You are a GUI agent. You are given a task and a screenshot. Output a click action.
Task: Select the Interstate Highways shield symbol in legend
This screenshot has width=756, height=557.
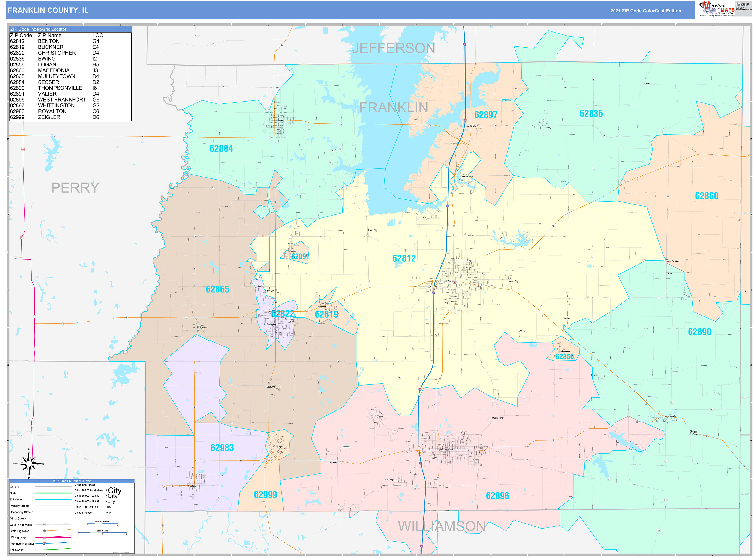[x=44, y=544]
